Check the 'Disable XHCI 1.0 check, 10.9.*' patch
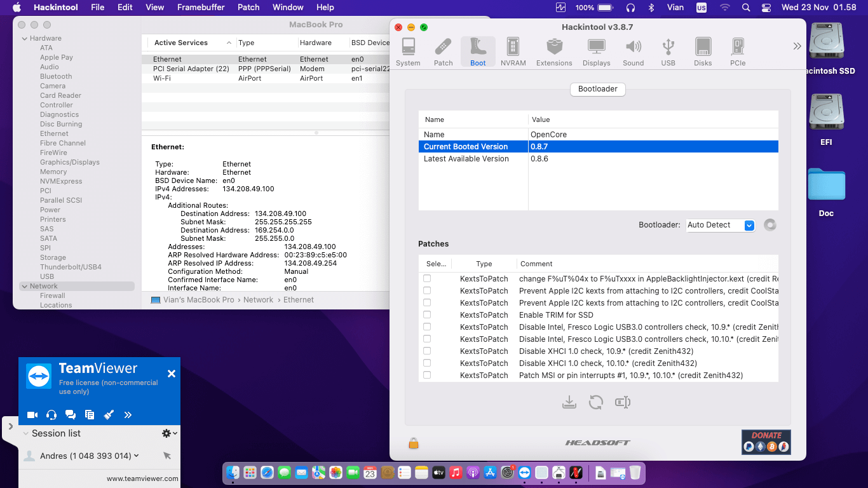This screenshot has width=868, height=488. point(427,351)
